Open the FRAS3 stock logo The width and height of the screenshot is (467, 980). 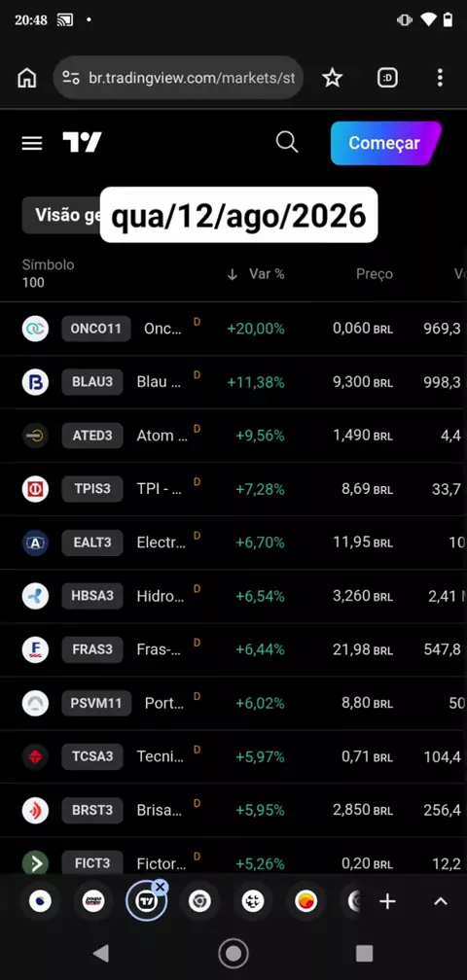(x=36, y=650)
